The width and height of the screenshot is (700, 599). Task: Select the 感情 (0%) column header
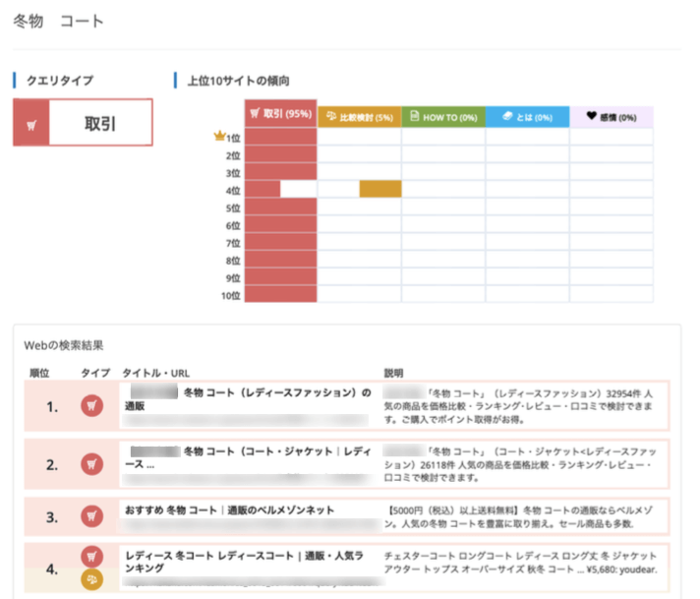612,117
